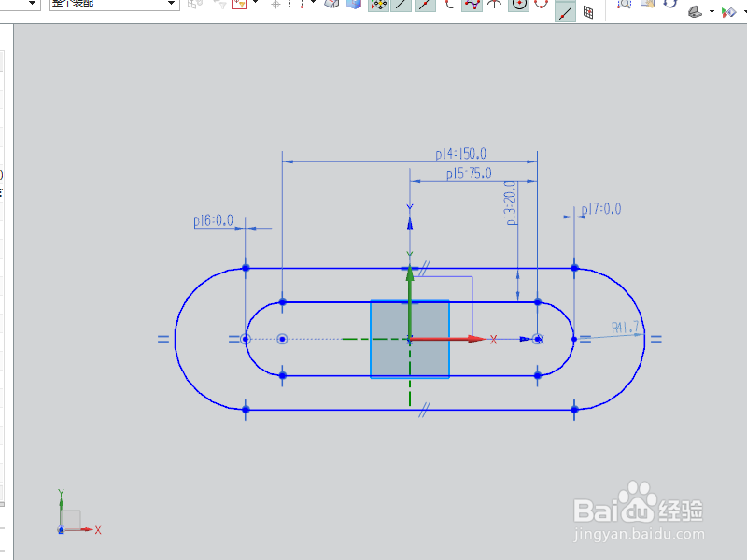747x560 pixels.
Task: Click the green and blue arrow toolbar icon
Action: click(x=729, y=12)
